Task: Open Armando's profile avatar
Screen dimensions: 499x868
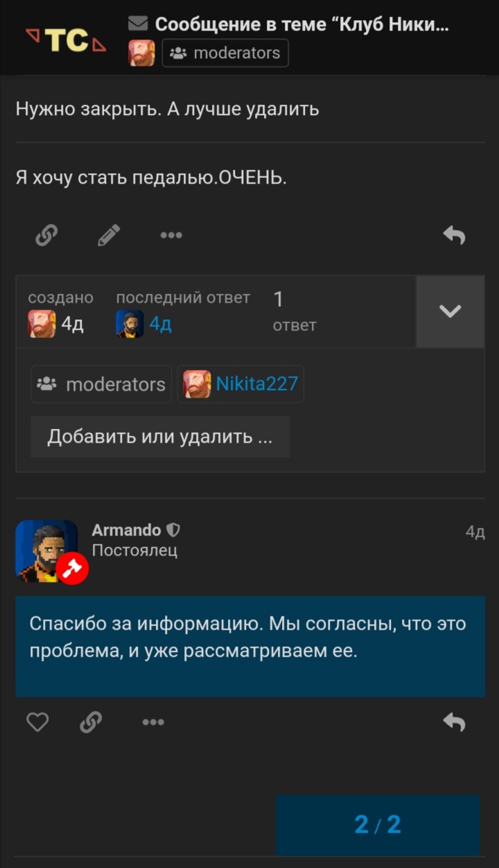Action: (46, 551)
